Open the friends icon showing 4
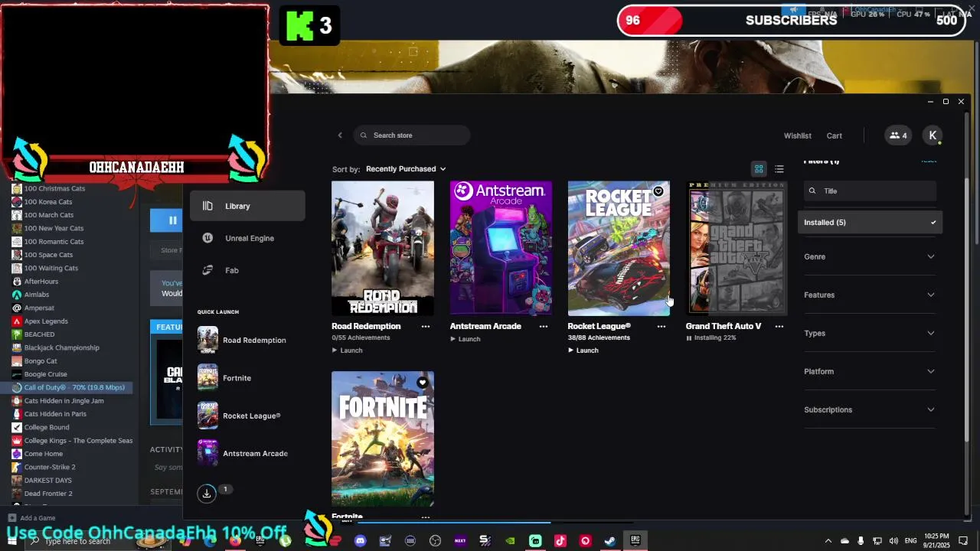The image size is (980, 551). (x=898, y=135)
